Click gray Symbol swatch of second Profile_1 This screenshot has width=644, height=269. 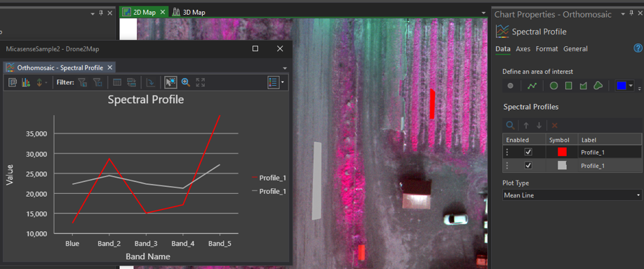562,165
